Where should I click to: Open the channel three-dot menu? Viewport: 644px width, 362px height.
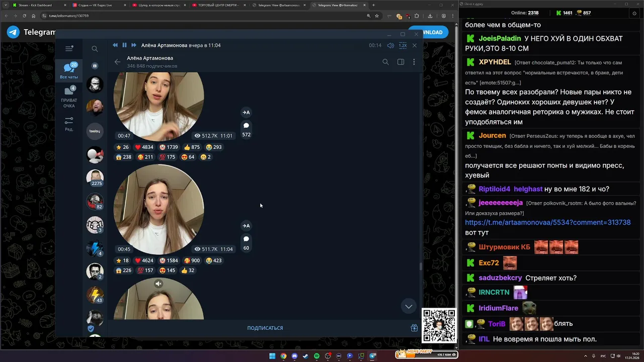[x=414, y=62]
